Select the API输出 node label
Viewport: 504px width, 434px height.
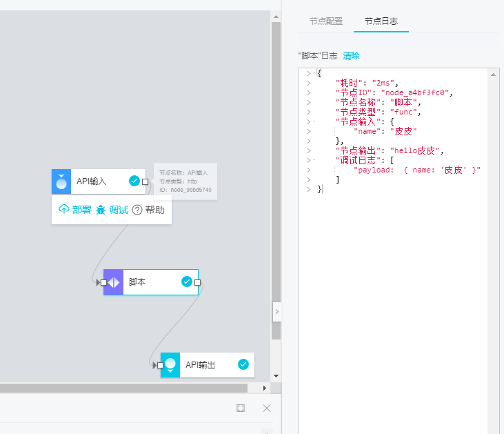pyautogui.click(x=200, y=365)
